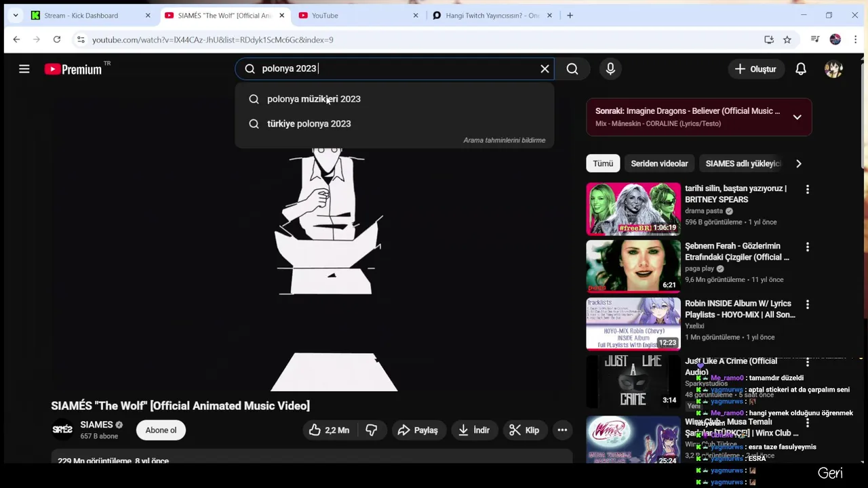The height and width of the screenshot is (488, 868).
Task: Click the Paylaş share button
Action: (418, 430)
